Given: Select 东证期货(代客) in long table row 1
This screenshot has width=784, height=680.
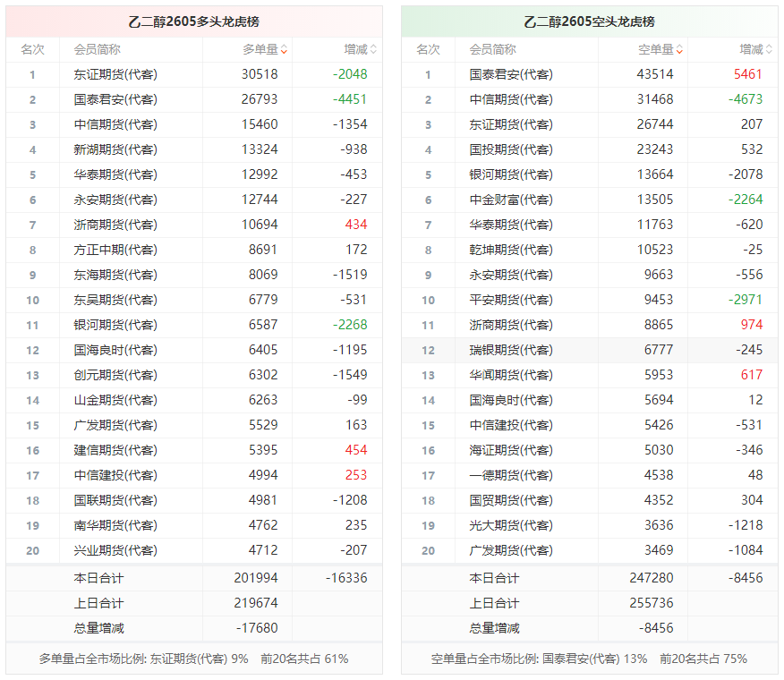Looking at the screenshot, I should pos(115,74).
